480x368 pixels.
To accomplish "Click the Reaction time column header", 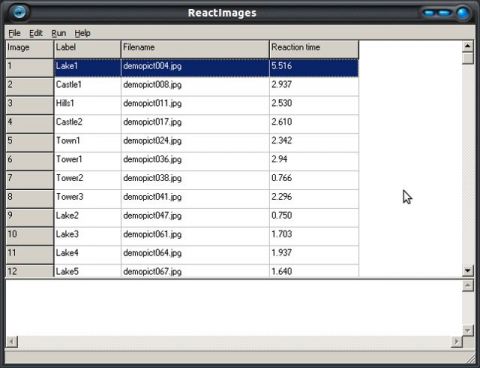I will coord(314,49).
